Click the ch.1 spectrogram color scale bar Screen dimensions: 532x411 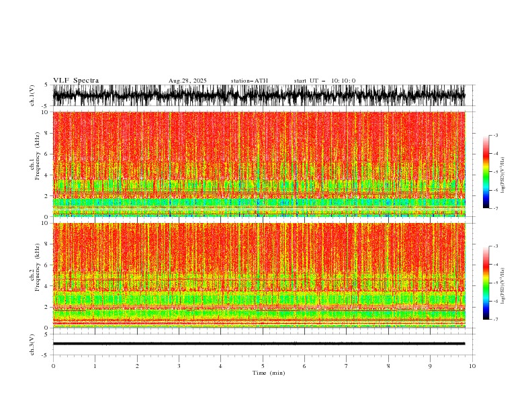pos(486,172)
